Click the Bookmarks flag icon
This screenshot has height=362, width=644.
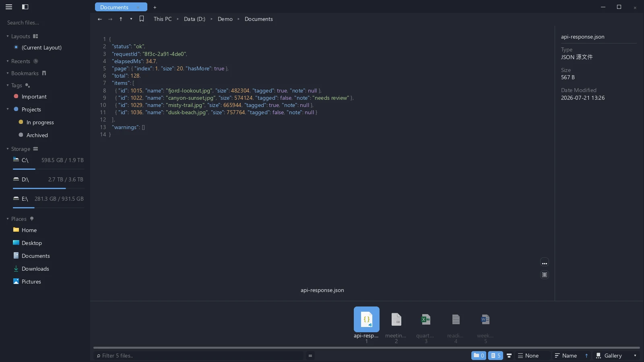(44, 73)
